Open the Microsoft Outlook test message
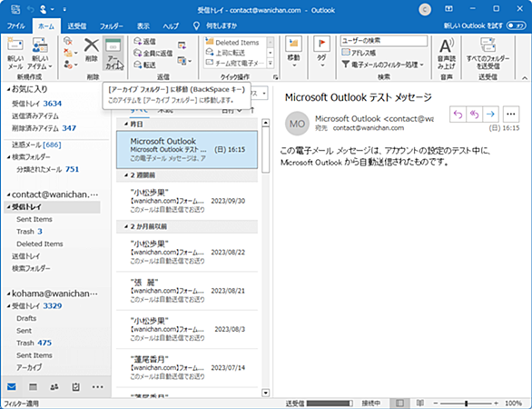532x409 pixels. (187, 150)
